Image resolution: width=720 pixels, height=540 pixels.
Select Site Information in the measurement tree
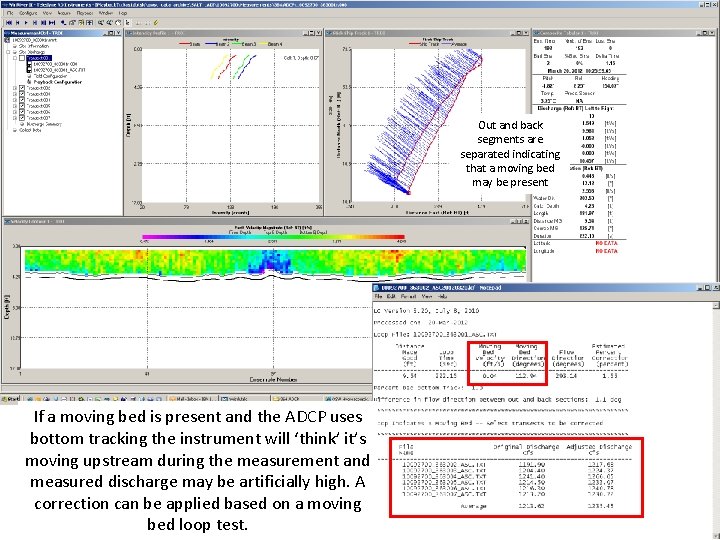coord(34,46)
